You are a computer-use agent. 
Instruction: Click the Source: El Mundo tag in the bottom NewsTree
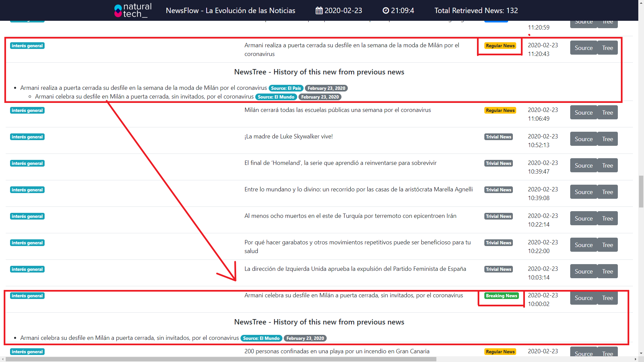point(261,338)
